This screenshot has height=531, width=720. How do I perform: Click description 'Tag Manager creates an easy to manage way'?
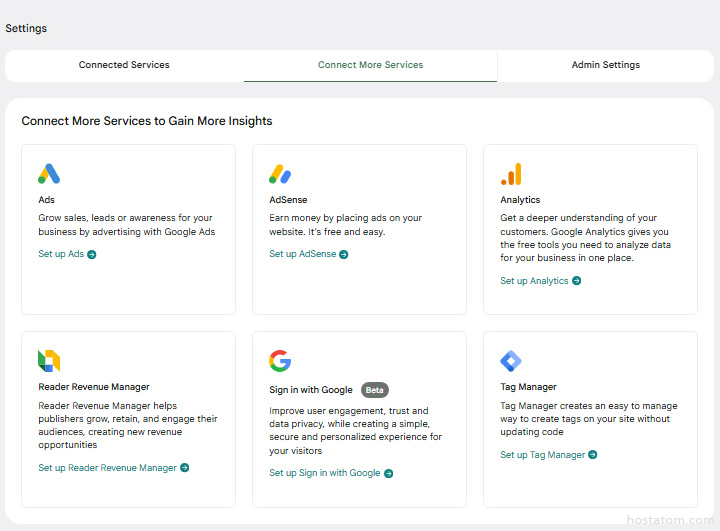click(x=589, y=419)
